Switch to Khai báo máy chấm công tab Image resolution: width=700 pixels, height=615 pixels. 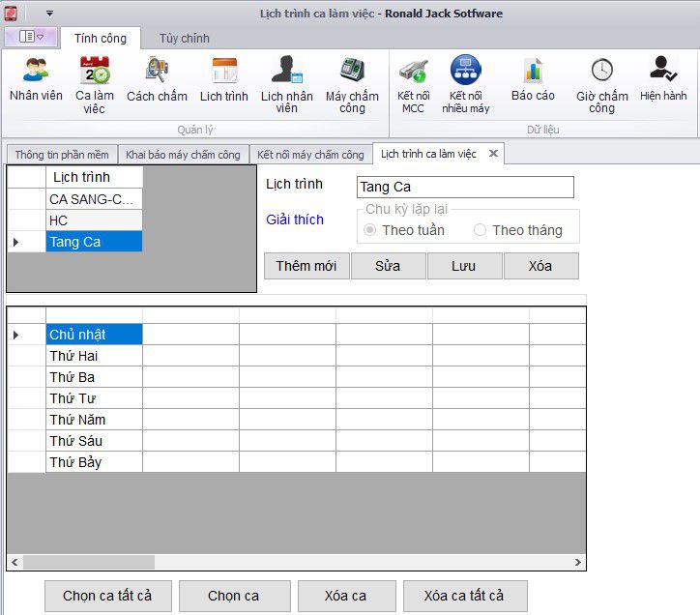pyautogui.click(x=183, y=155)
